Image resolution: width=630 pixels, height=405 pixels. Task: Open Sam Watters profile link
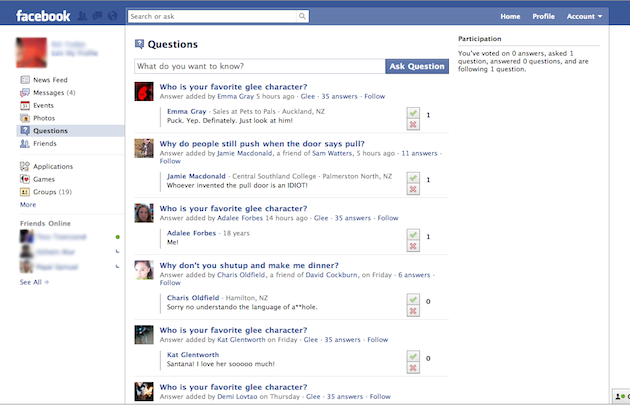[332, 153]
